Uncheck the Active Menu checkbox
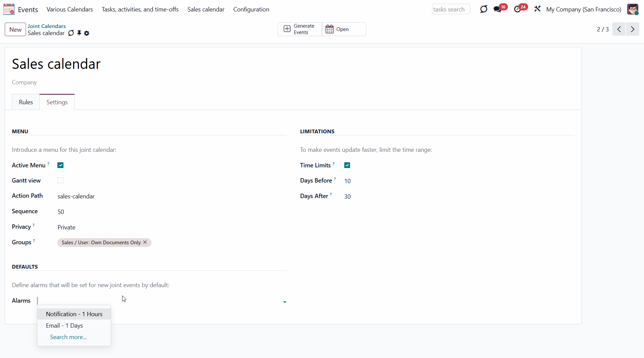Viewport: 644px width, 358px height. pyautogui.click(x=60, y=165)
